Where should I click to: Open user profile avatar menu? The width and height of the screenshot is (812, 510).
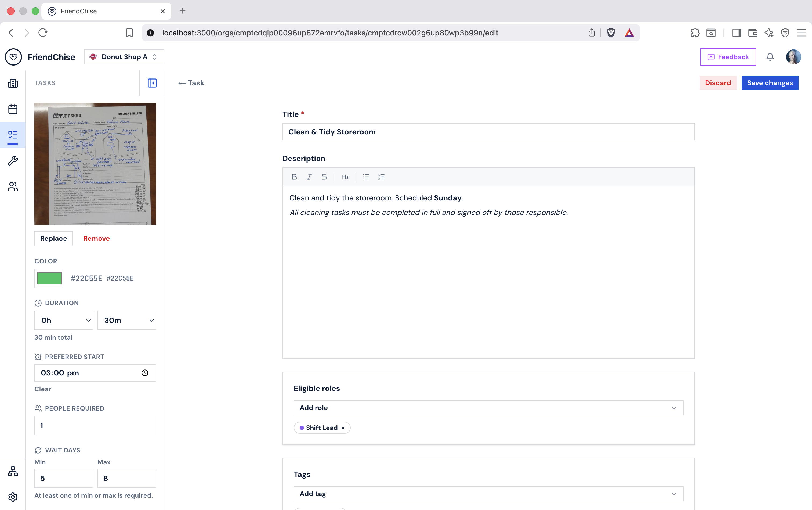click(x=793, y=57)
